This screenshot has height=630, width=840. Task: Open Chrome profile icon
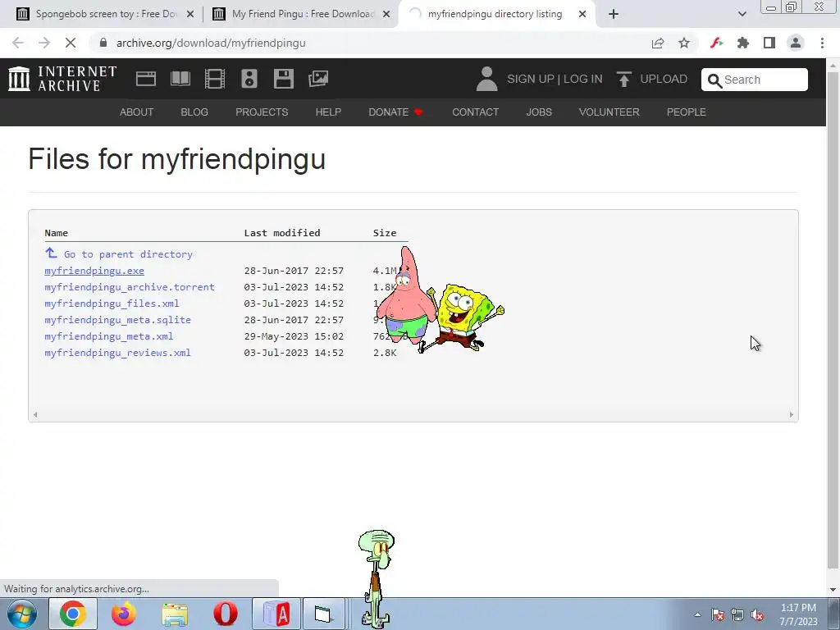(x=796, y=43)
